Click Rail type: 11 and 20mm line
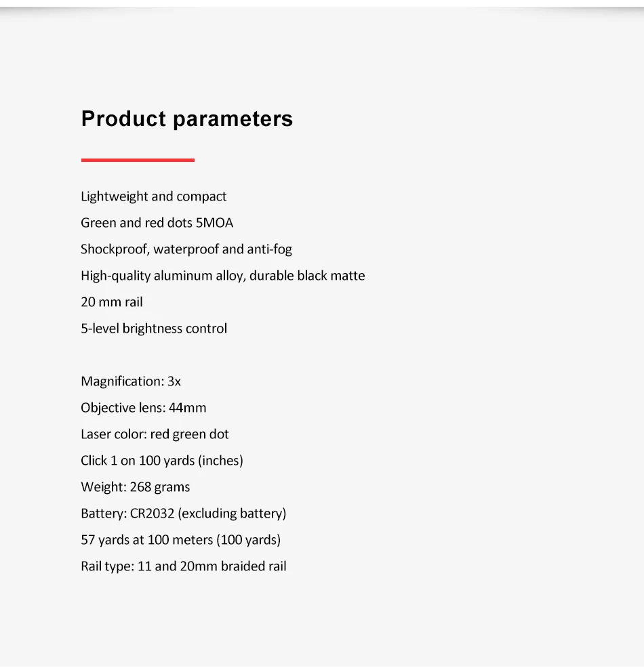Screen dimensions: 644x670 click(x=184, y=566)
